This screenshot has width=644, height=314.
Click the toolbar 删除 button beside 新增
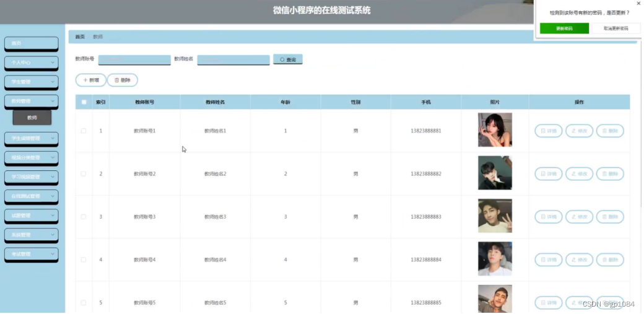123,80
